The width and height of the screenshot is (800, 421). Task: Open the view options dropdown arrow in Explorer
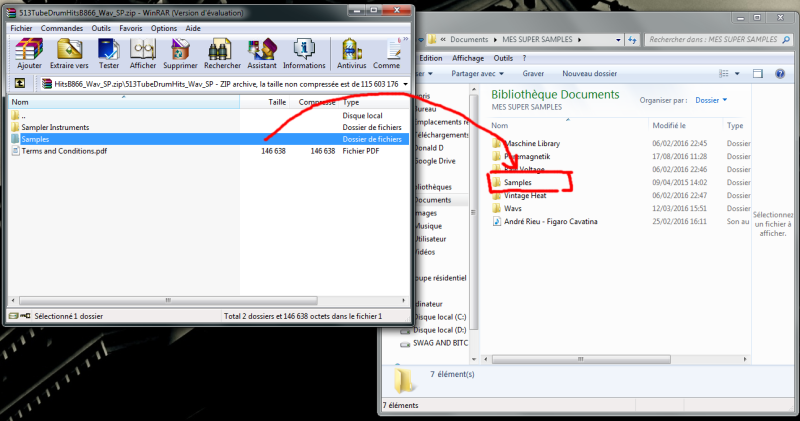pyautogui.click(x=737, y=73)
